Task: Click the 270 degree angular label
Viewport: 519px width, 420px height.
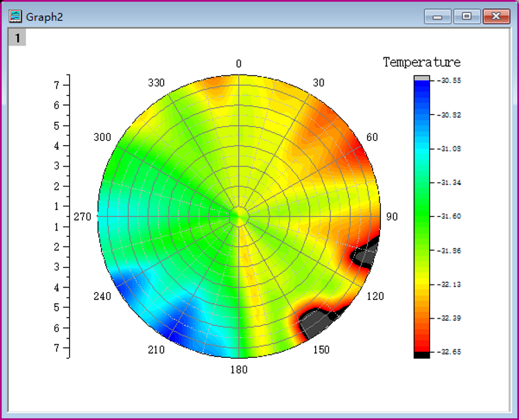Action: (x=82, y=217)
